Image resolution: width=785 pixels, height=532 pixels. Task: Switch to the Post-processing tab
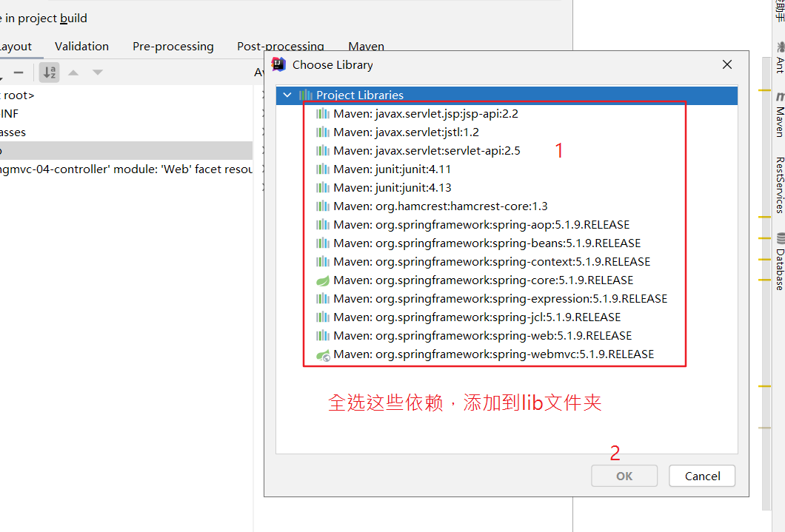click(281, 45)
